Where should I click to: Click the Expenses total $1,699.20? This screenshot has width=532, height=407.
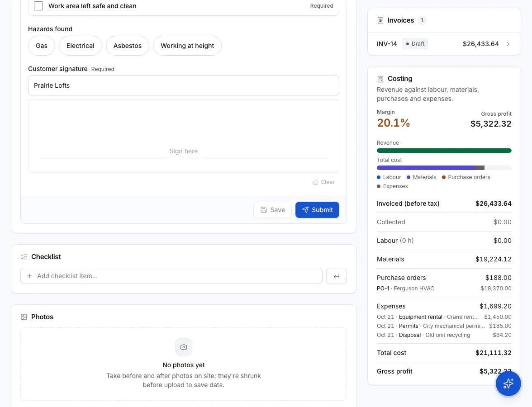click(x=495, y=306)
